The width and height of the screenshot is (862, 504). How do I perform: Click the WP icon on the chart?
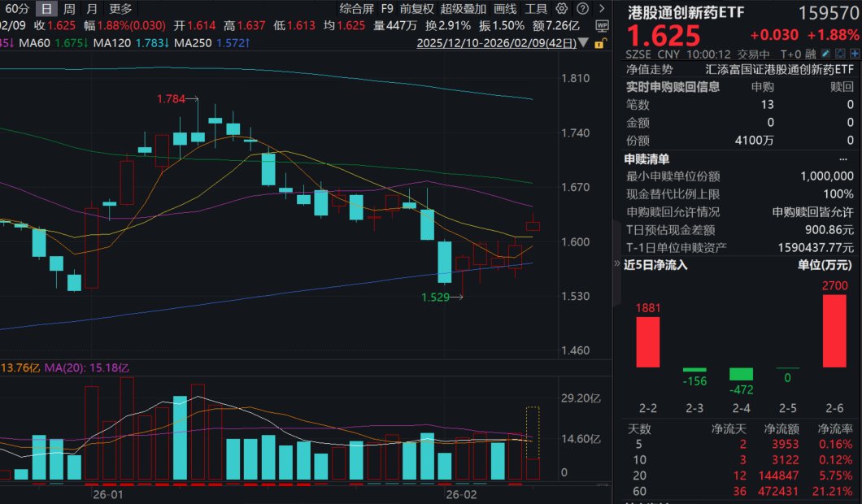coord(603,24)
